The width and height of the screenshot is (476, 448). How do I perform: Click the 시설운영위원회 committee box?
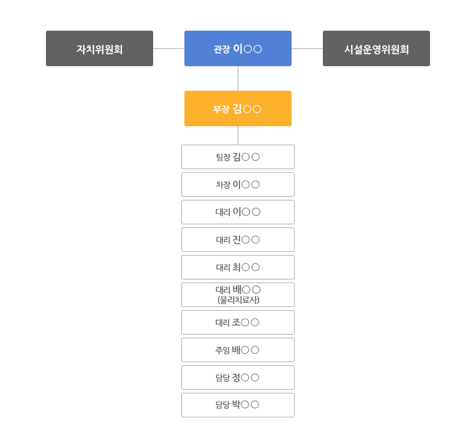point(376,48)
